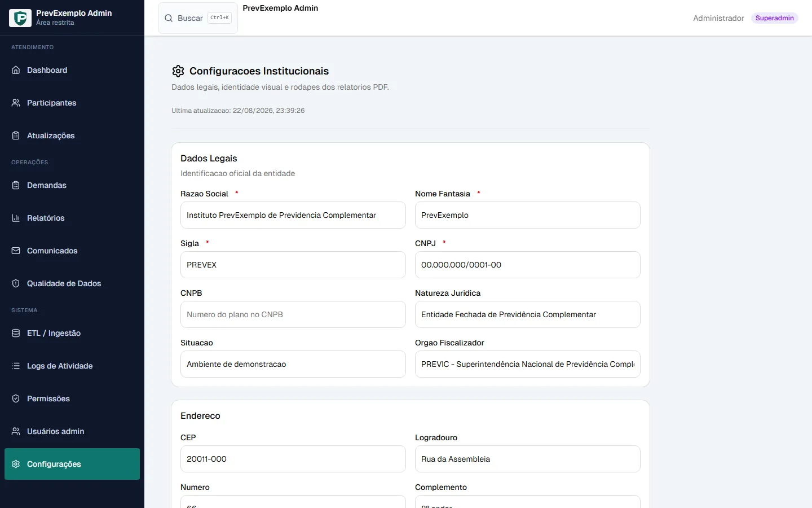Click the gear icon beside Configuracoes Institucionais
Screen dimensions: 812x508
pos(178,71)
